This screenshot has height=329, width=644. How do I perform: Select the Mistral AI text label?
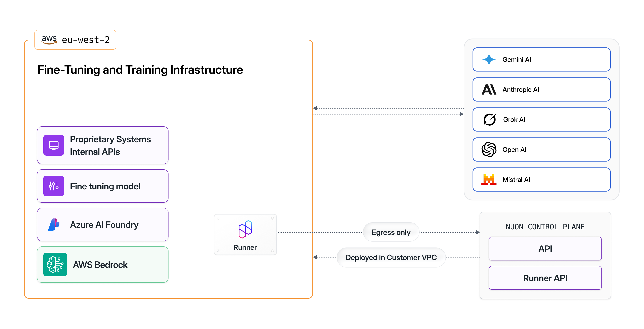click(x=516, y=180)
